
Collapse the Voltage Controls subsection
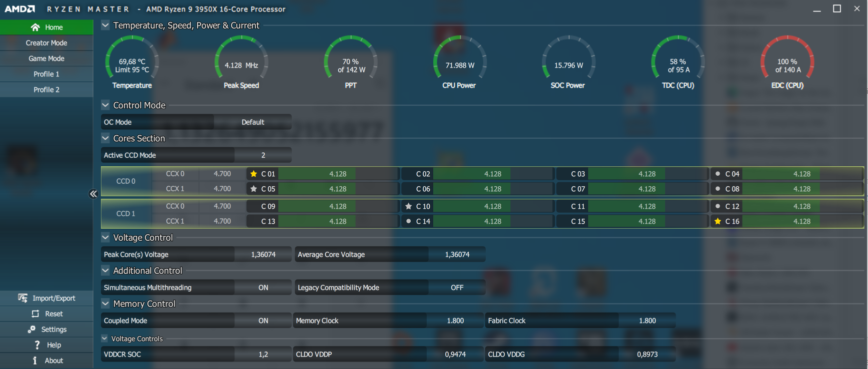pos(104,339)
